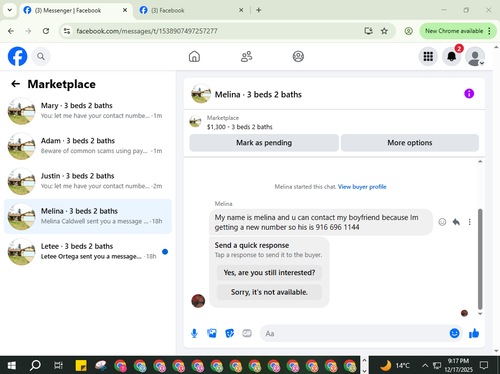The height and width of the screenshot is (374, 500).
Task: Open the Facebook menu grid icon
Action: point(428,56)
